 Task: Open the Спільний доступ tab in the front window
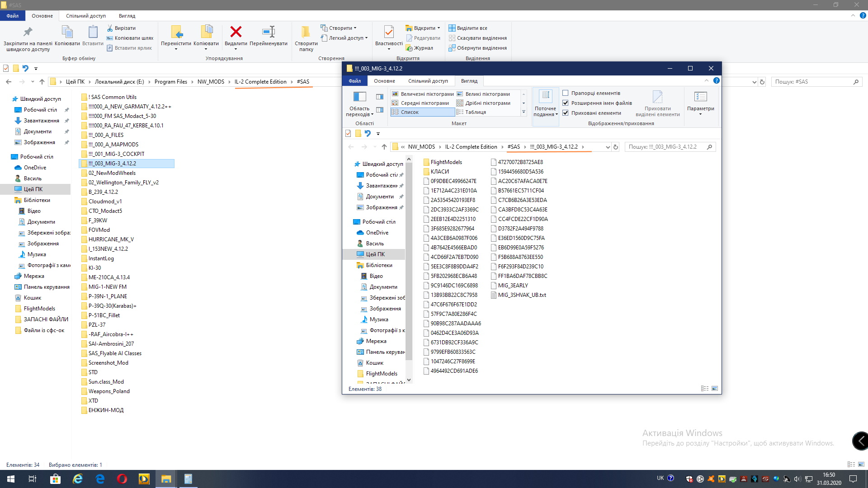pyautogui.click(x=428, y=81)
